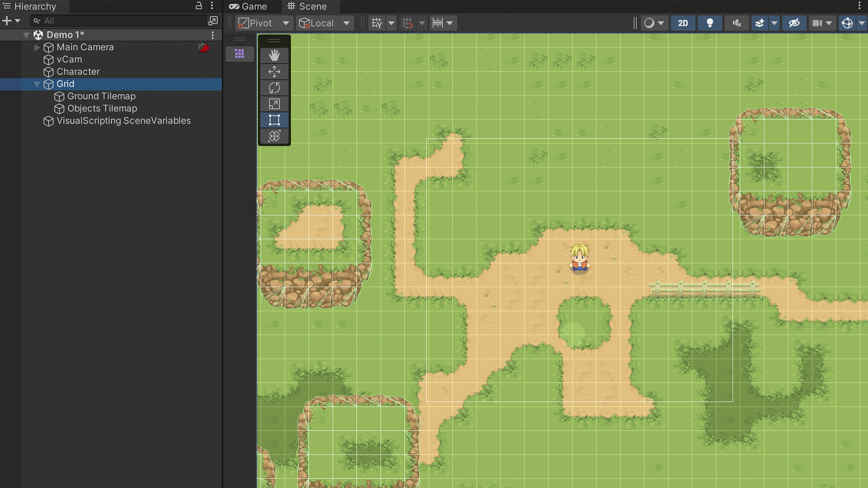The width and height of the screenshot is (868, 488).
Task: Select the Rotate tool
Action: 274,88
